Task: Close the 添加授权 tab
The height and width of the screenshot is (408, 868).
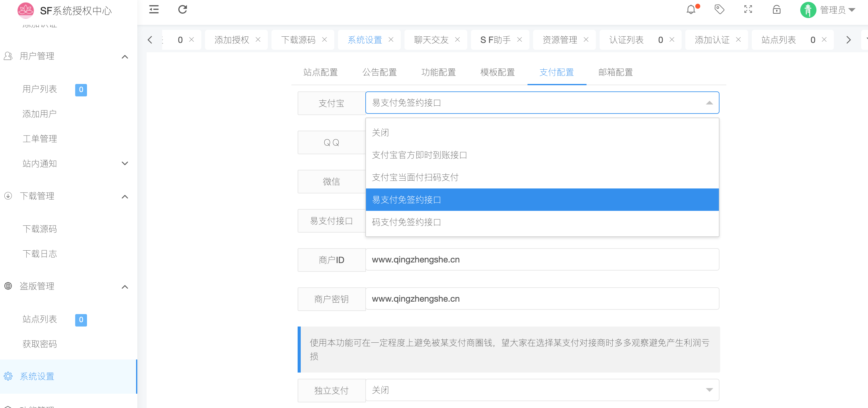Action: (258, 39)
